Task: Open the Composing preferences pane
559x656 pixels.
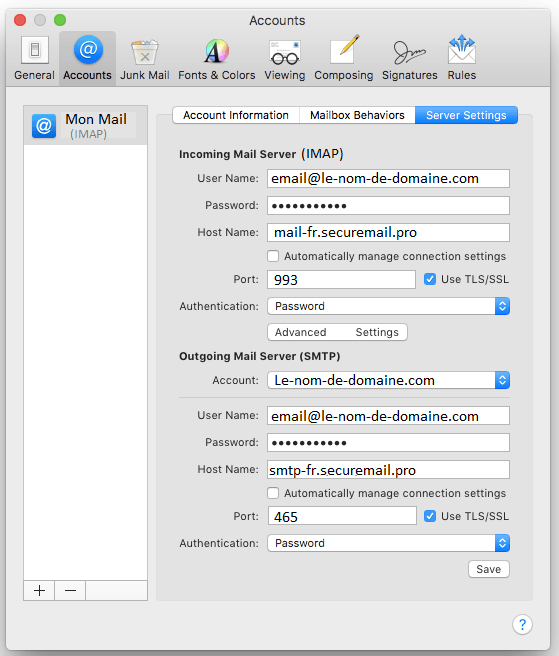Action: tap(344, 58)
